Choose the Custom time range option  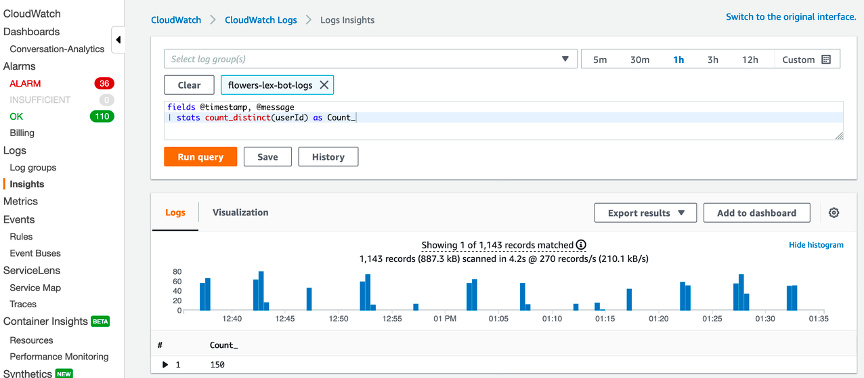tap(807, 60)
